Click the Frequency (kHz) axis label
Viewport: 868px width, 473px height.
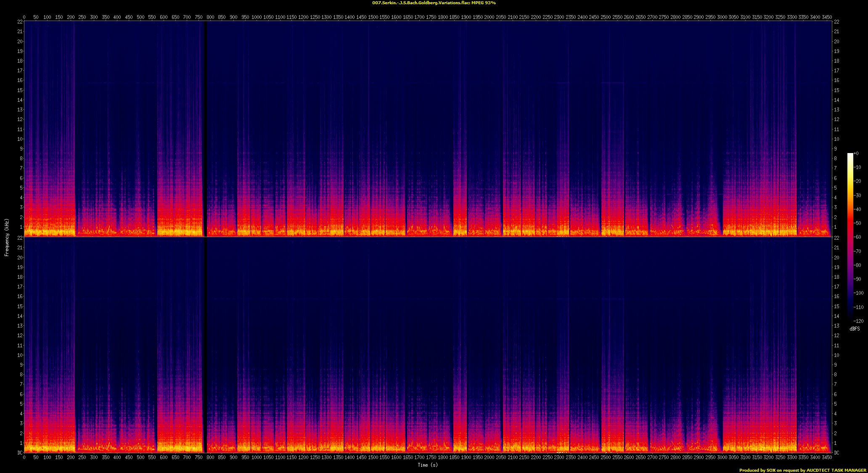click(7, 237)
